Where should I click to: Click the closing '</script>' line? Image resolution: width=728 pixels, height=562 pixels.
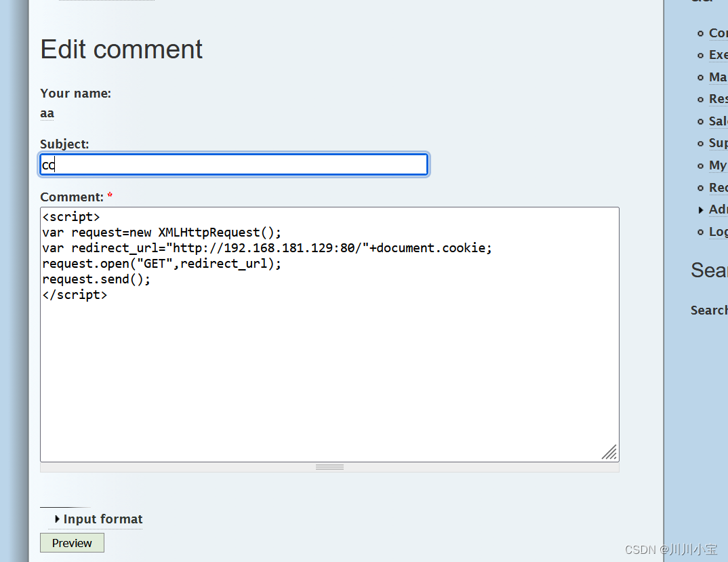click(75, 295)
